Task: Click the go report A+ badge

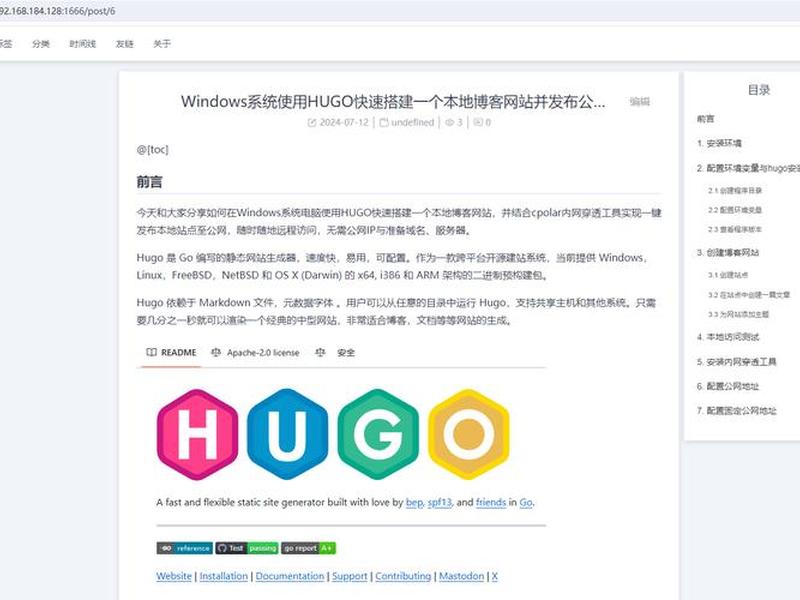Action: pos(308,548)
